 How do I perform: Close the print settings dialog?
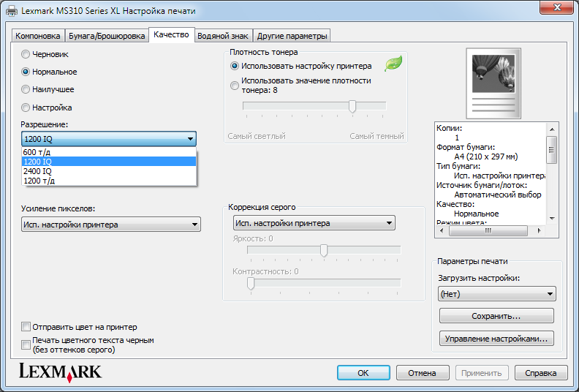[x=556, y=7]
